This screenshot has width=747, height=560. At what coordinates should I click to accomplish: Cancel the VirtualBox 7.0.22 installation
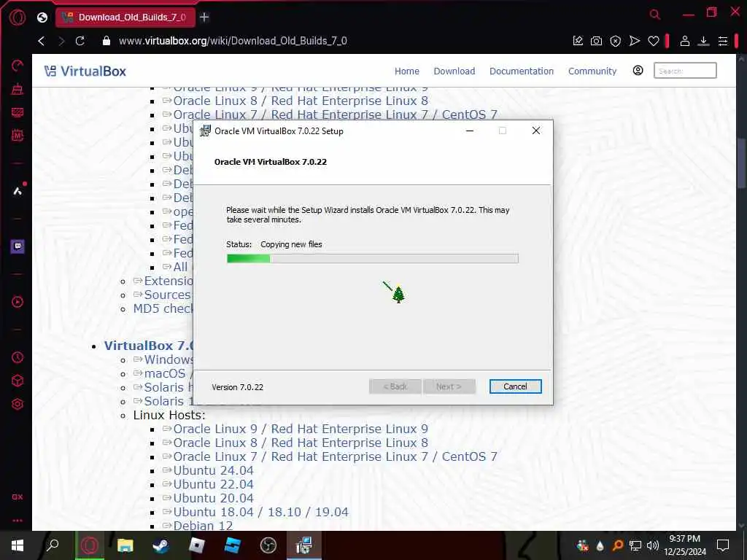point(515,386)
